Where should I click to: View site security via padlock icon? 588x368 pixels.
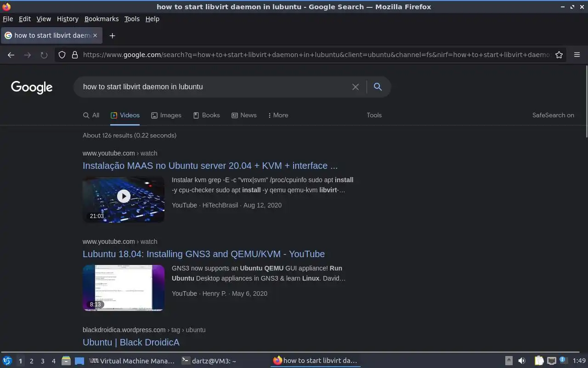tap(75, 55)
